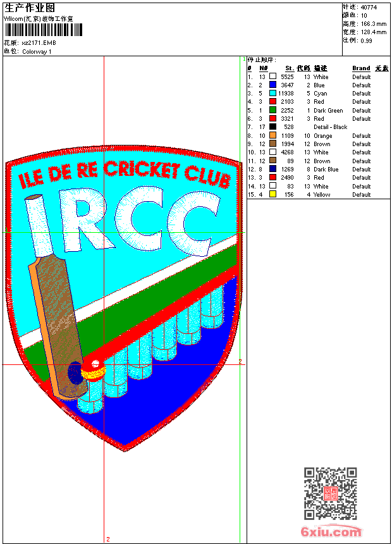Click stitch count 11938 for Cyan

[286, 94]
